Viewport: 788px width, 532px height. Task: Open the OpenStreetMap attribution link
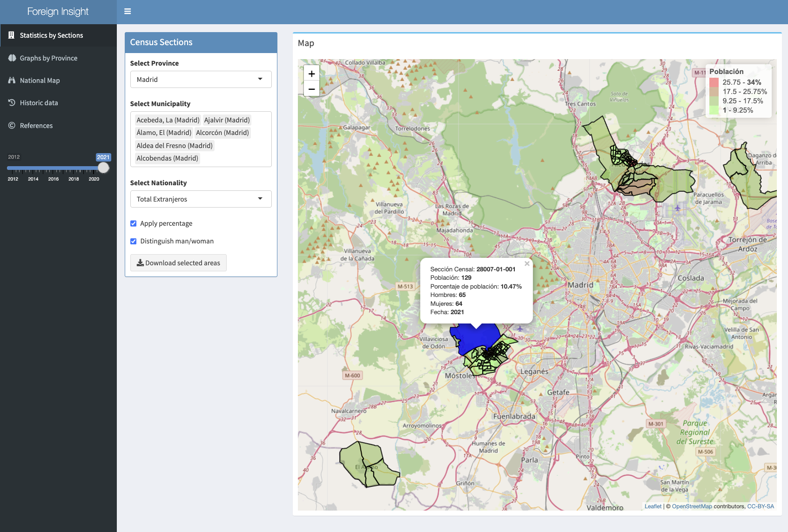[692, 506]
